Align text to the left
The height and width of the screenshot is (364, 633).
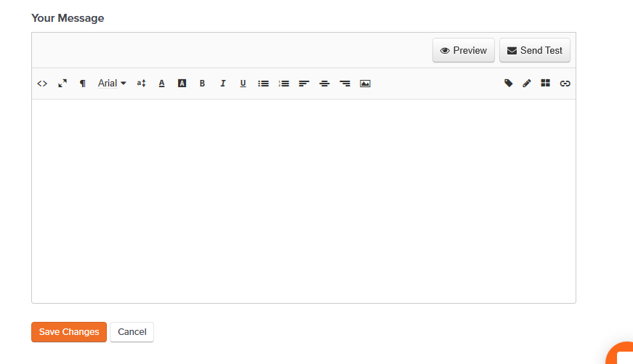(304, 84)
